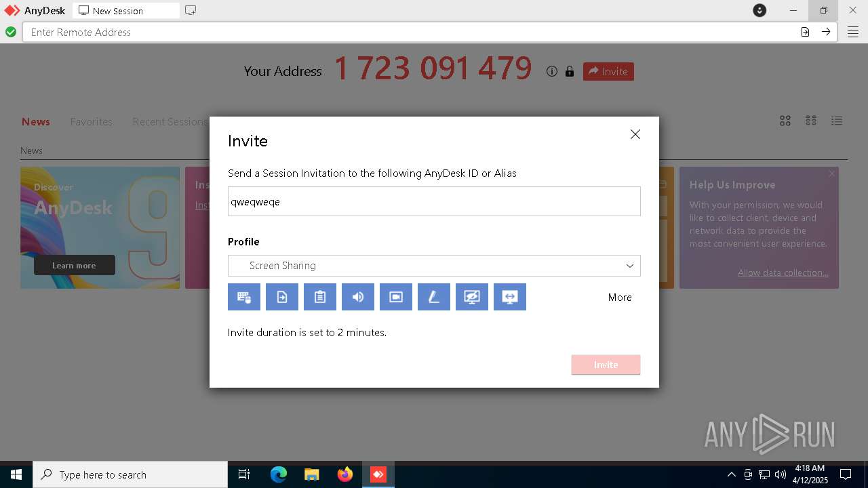The width and height of the screenshot is (868, 488).
Task: Click Learn more on Discover AnyDesk card
Action: tap(75, 265)
